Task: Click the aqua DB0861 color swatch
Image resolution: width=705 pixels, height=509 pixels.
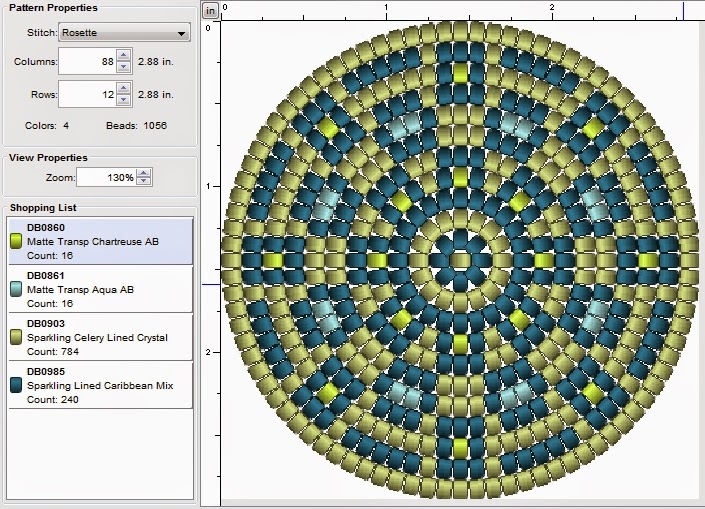Action: pyautogui.click(x=16, y=289)
